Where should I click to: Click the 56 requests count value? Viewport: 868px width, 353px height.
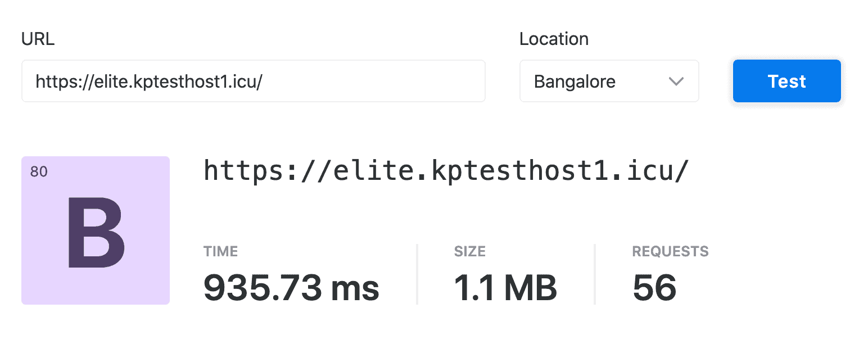[x=654, y=287]
